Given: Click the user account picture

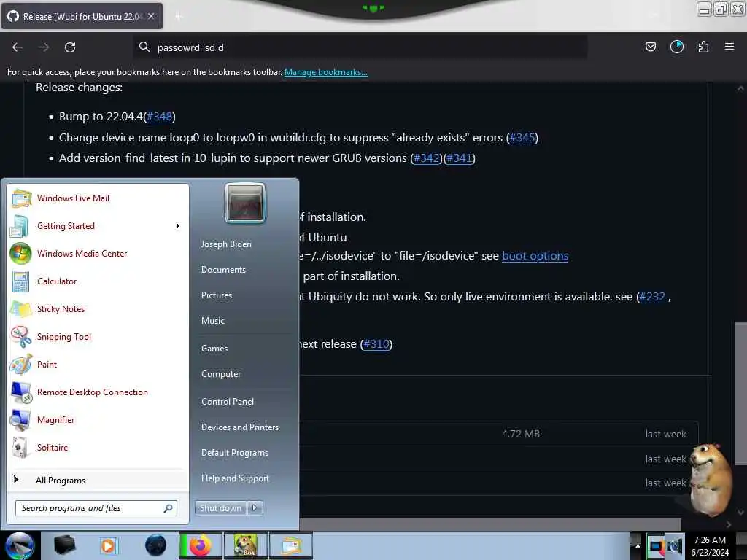Looking at the screenshot, I should (x=245, y=203).
